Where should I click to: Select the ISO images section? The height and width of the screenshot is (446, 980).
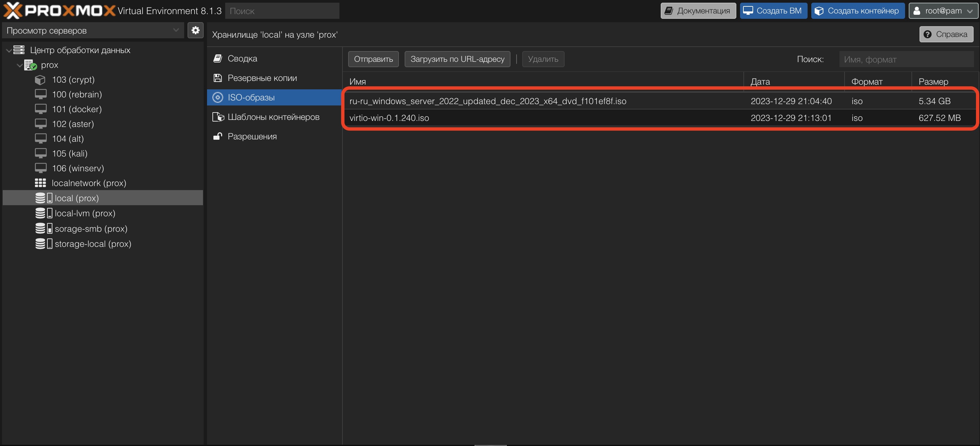pyautogui.click(x=274, y=97)
